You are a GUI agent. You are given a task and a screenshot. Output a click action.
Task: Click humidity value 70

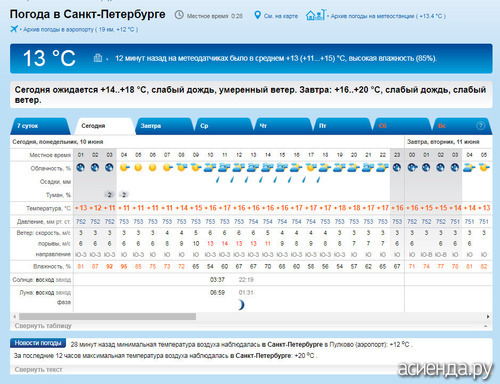(x=268, y=266)
